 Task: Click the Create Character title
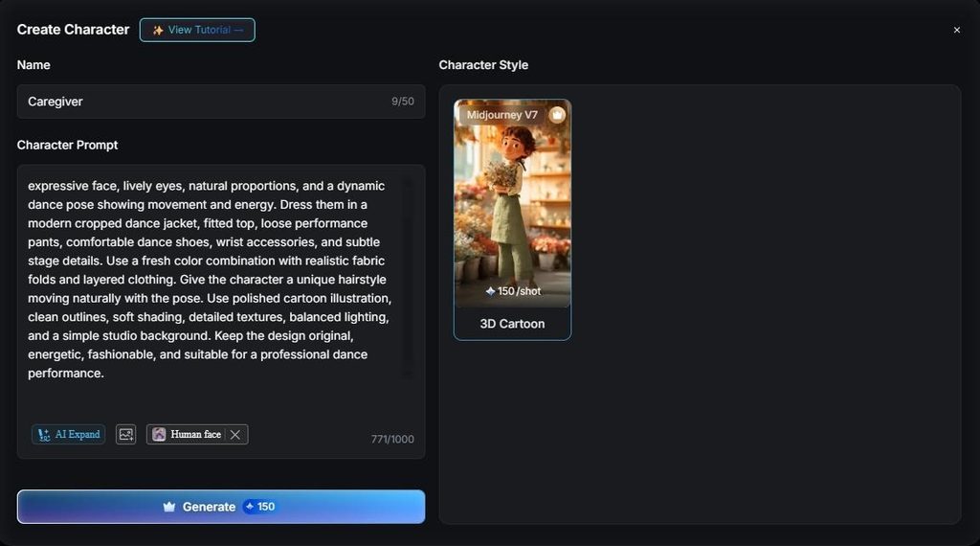tap(73, 30)
